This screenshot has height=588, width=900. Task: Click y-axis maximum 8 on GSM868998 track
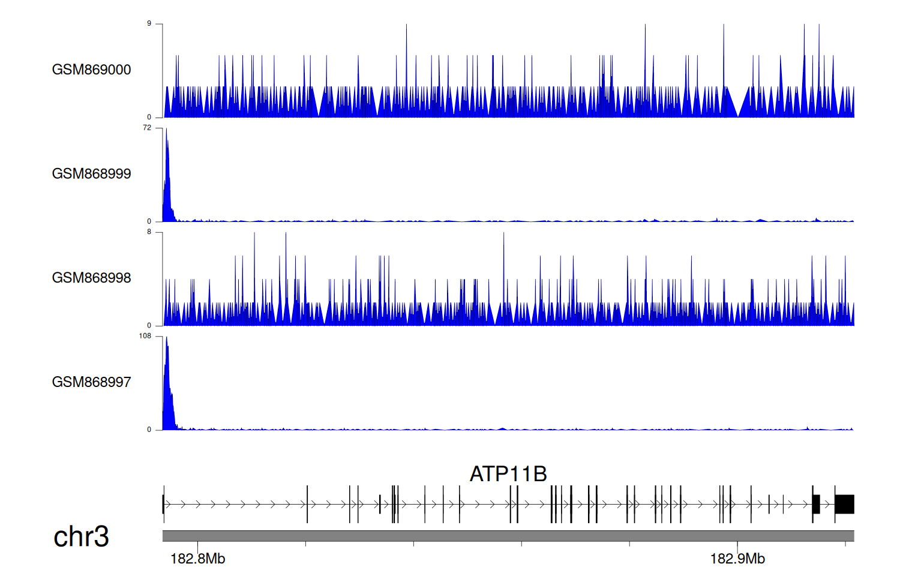pyautogui.click(x=149, y=232)
